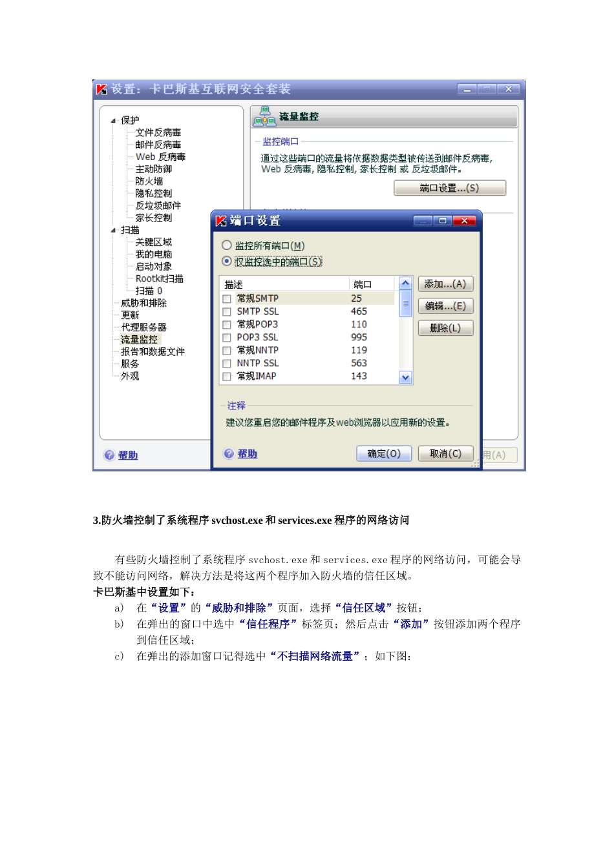This screenshot has height=868, width=614.
Task: Check the 常规NNTP port 119 checkbox
Action: (x=227, y=351)
